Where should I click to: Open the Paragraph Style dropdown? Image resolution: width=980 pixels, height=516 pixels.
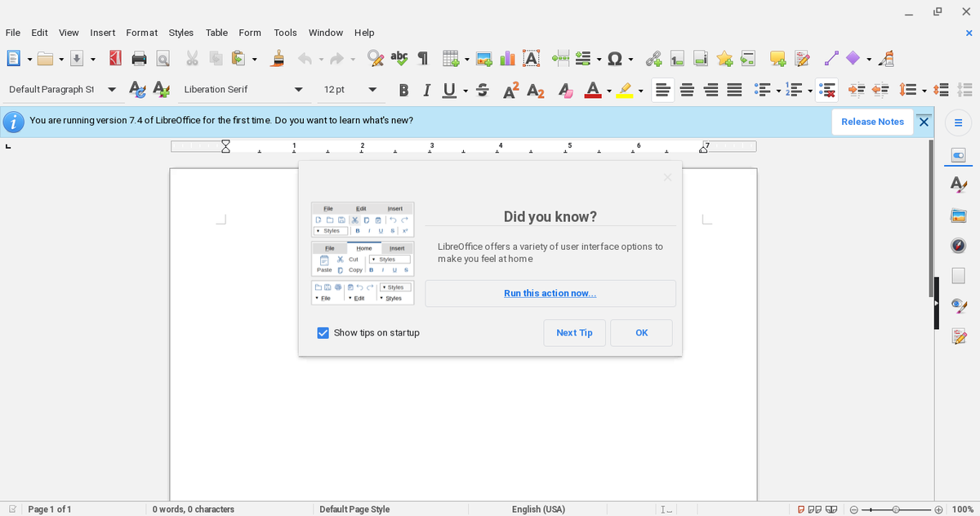(x=111, y=90)
